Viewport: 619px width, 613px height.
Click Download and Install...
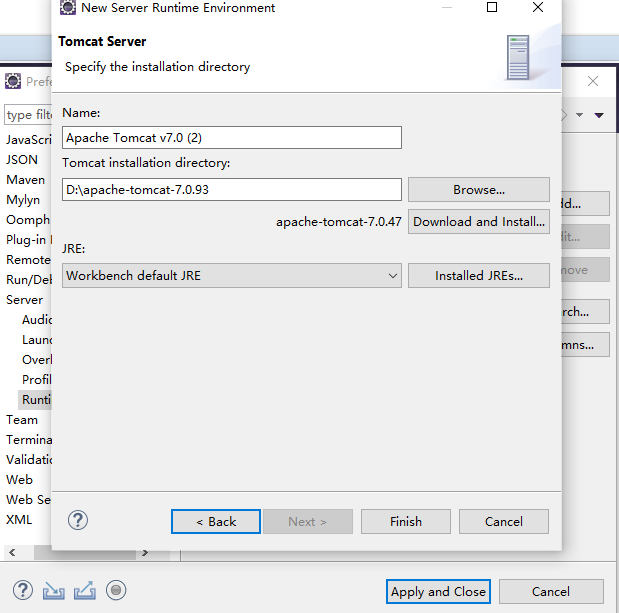pyautogui.click(x=479, y=222)
